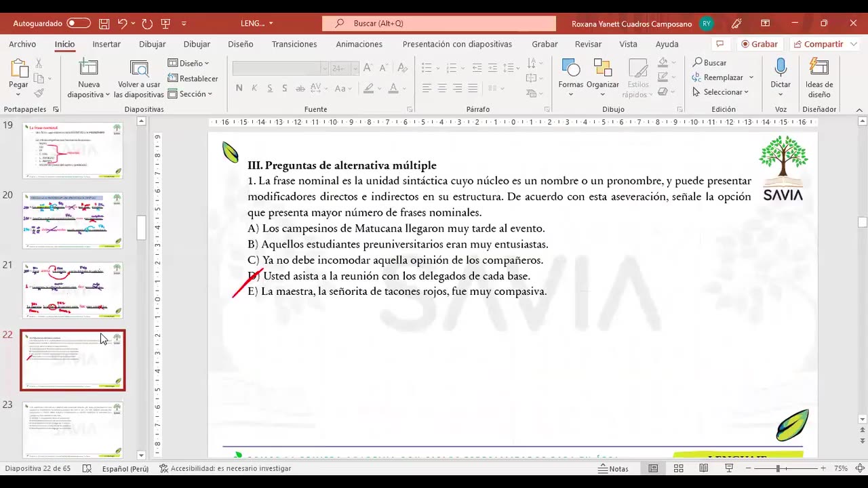
Task: Open Reemplazar dropdown arrow
Action: tap(751, 77)
